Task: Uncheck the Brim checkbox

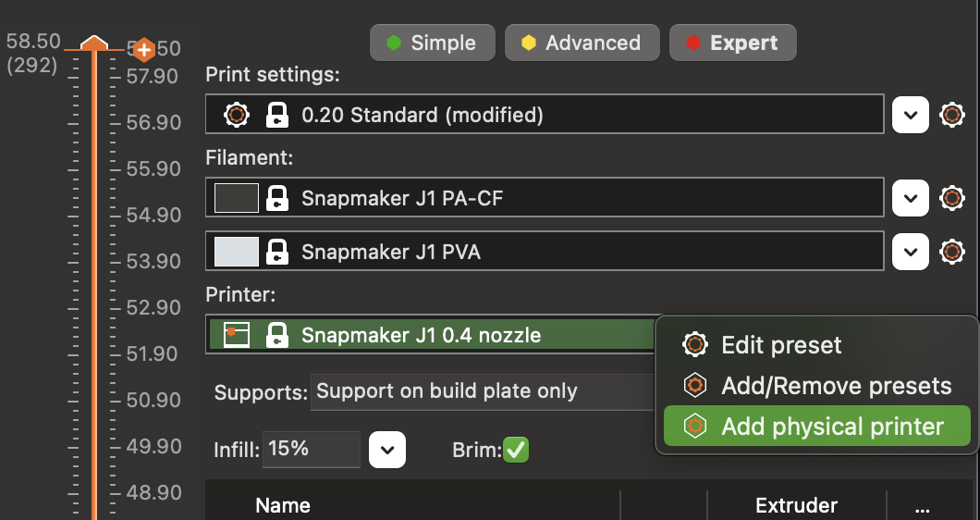Action: (x=516, y=450)
